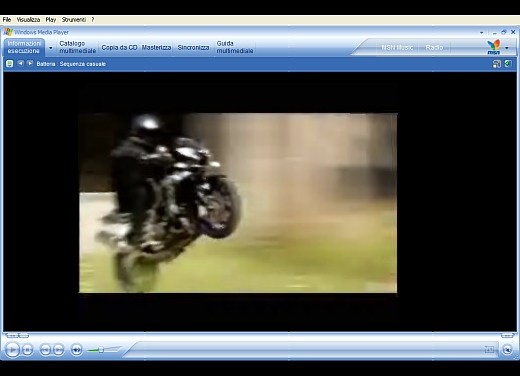
Task: Open the Catalogo multimediale tab
Action: coord(78,47)
